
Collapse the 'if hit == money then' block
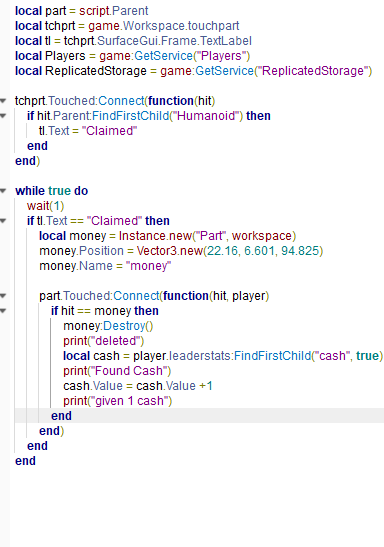point(3,311)
